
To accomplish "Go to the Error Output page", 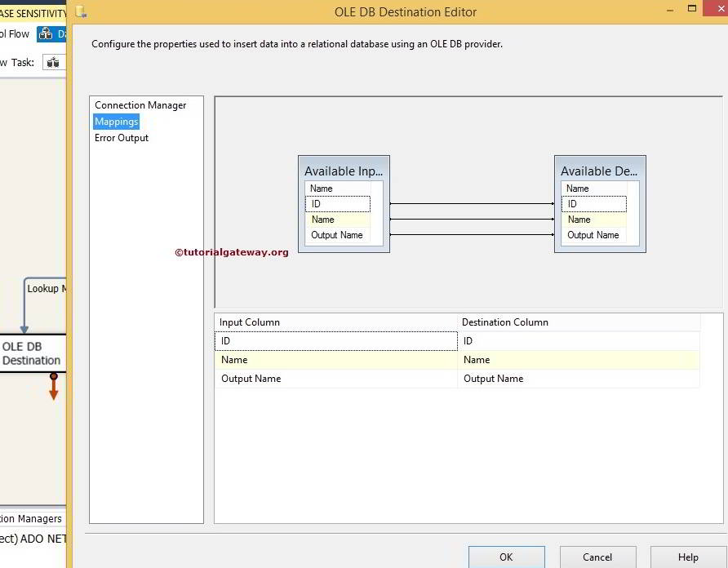I will click(x=122, y=138).
